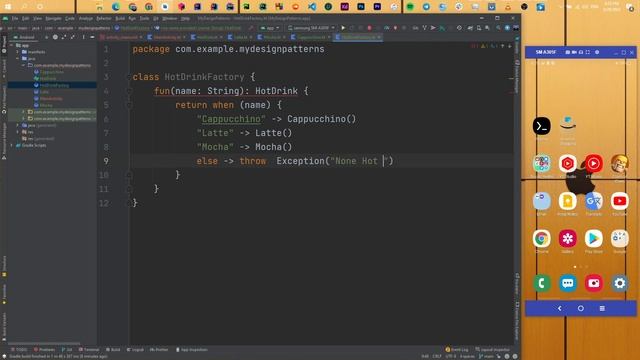Open the app run configuration dropdown
Image resolution: width=640 pixels, height=360 pixels.
click(x=270, y=28)
